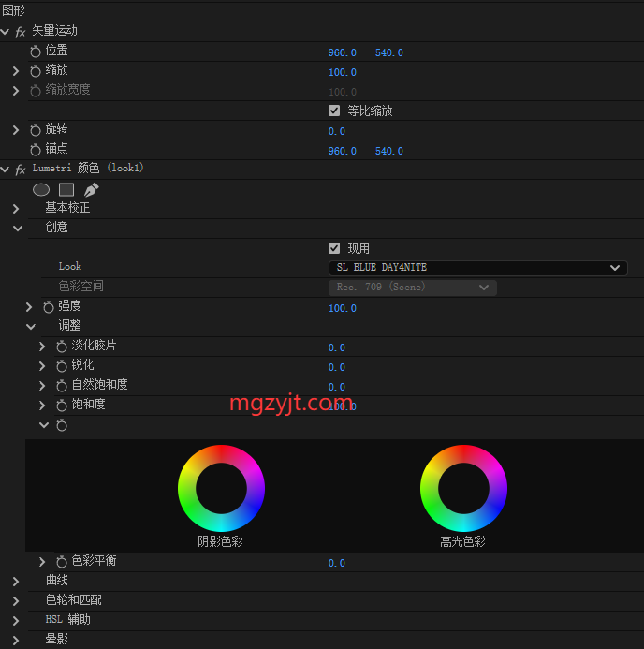The width and height of the screenshot is (644, 649).
Task: Click the 强度 value 100.0
Action: click(342, 308)
